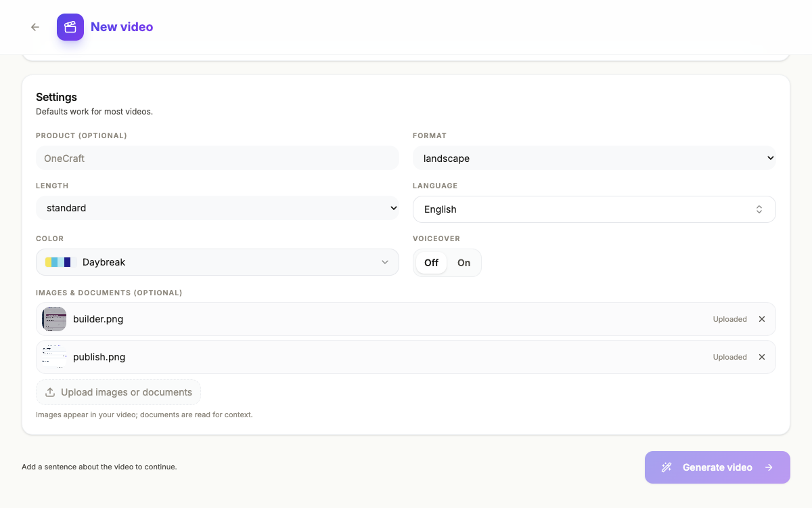Screen dimensions: 812x508
Task: Click the PRODUCT (OPTIONAL) label
Action: [81, 135]
